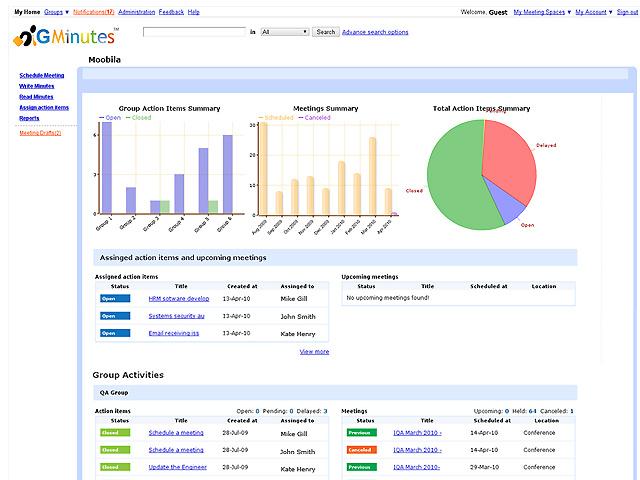Image resolution: width=640 pixels, height=480 pixels.
Task: Click Scheduled legend in Meetings Summary
Action: [x=276, y=118]
